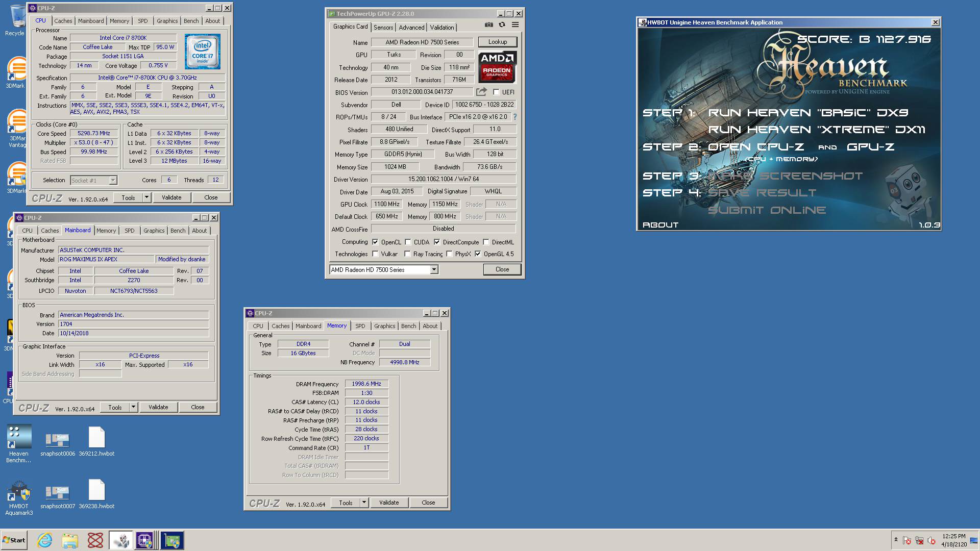The image size is (980, 551).
Task: Click the Lookup button in GPU-Z
Action: [x=498, y=42]
